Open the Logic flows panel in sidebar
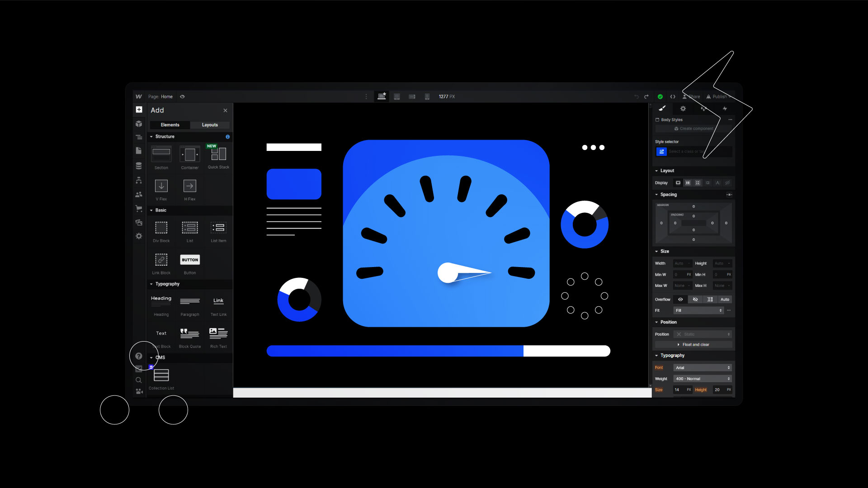 click(x=139, y=180)
